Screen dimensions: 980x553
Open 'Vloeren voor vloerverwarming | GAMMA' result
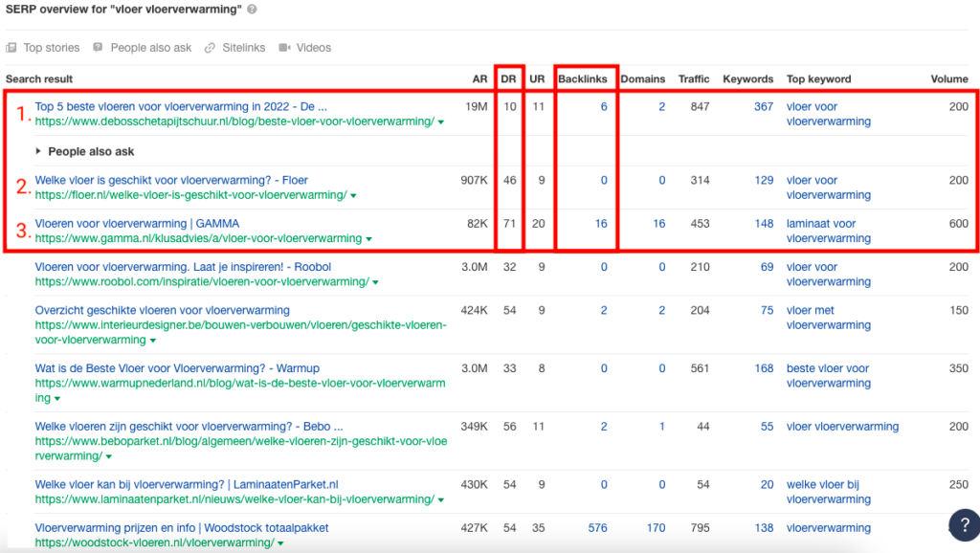coord(137,223)
